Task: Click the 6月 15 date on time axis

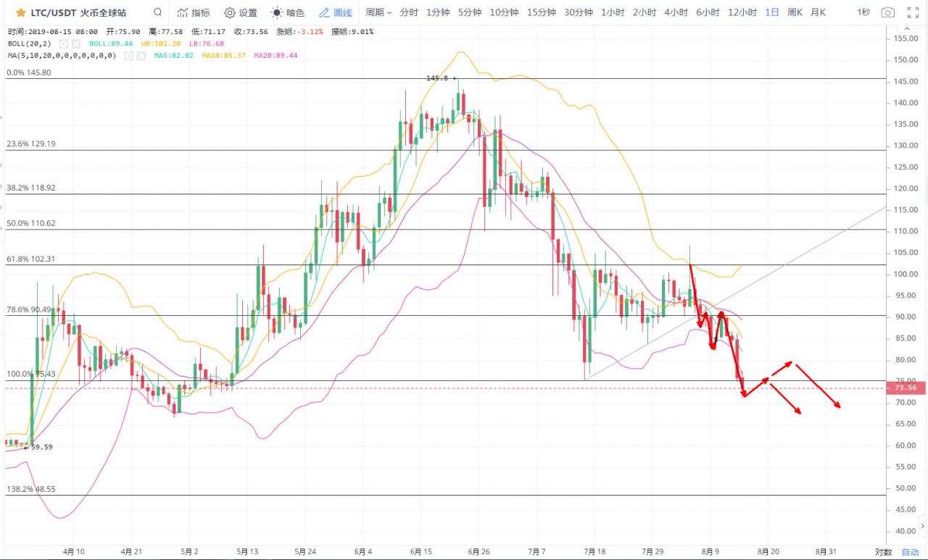Action: click(420, 551)
